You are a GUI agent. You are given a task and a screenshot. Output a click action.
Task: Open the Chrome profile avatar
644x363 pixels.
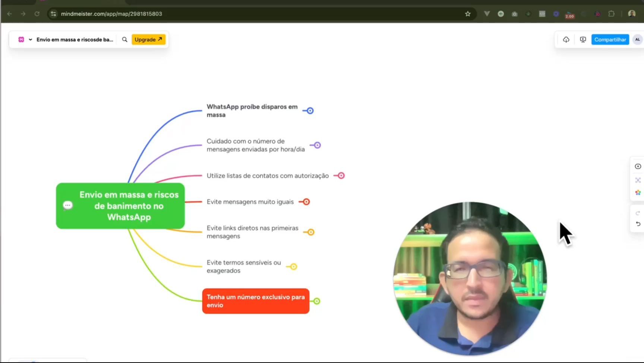coord(632,14)
